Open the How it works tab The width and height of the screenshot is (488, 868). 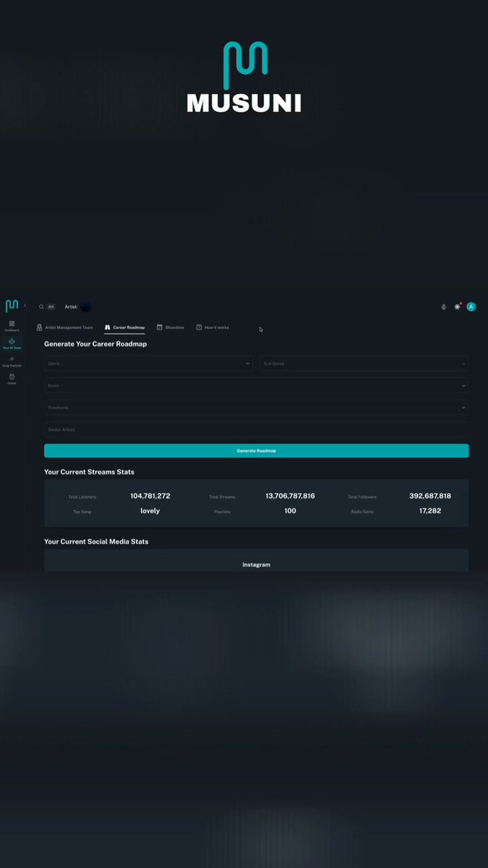[x=213, y=328]
